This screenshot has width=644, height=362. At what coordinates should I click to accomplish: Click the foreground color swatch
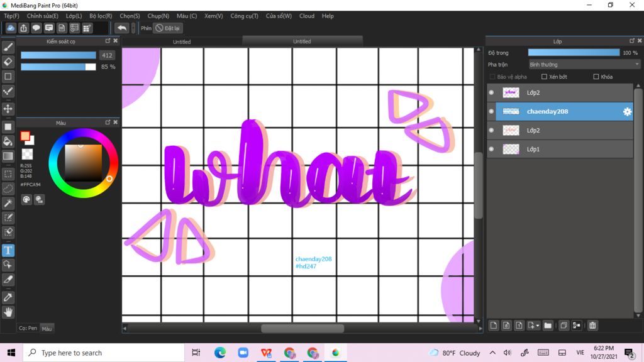(25, 136)
